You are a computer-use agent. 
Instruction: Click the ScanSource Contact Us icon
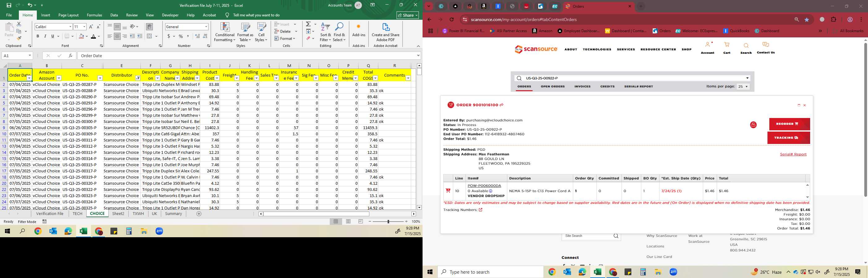pyautogui.click(x=766, y=45)
